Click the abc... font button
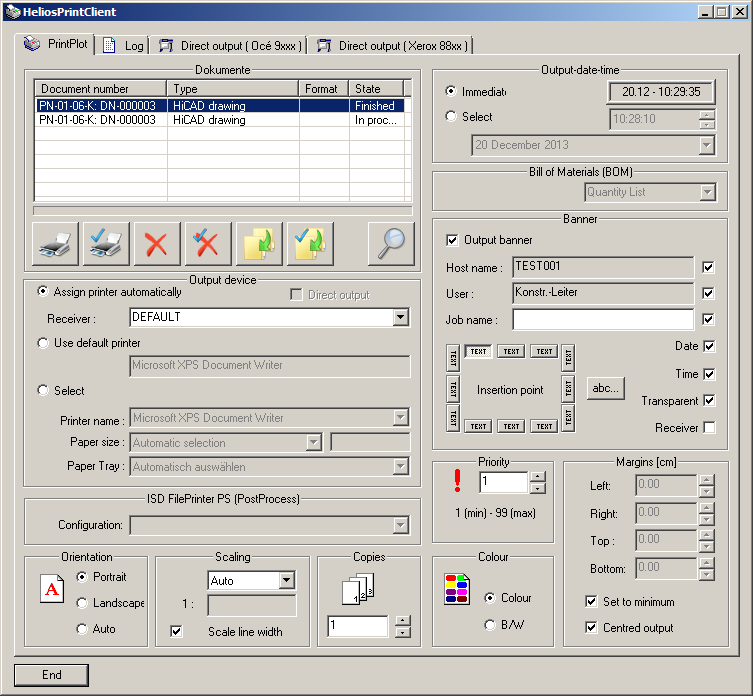753x696 pixels. pyautogui.click(x=606, y=388)
